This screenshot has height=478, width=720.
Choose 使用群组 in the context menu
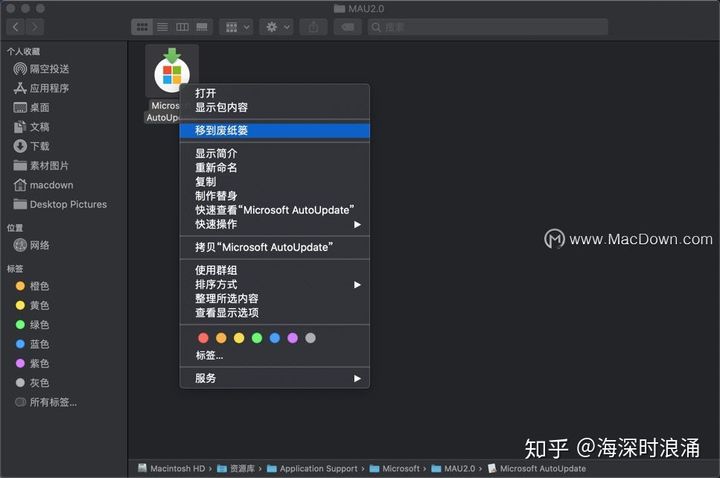tap(275, 270)
